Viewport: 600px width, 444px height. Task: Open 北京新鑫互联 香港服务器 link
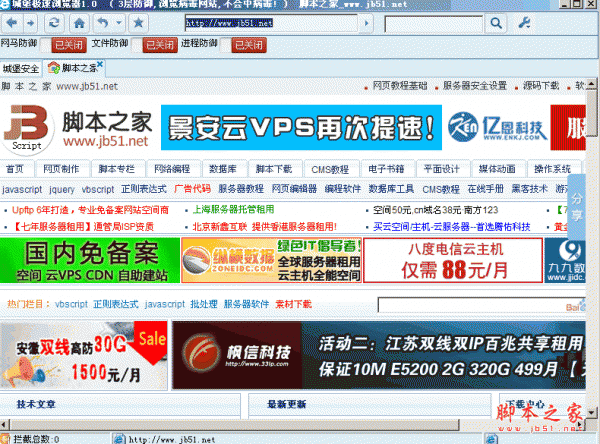265,227
